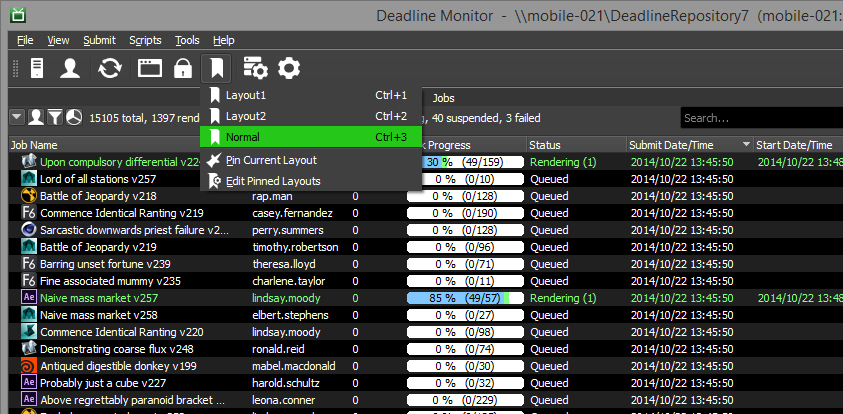Click the 85% progress bar for Naive mass market v257

point(465,298)
